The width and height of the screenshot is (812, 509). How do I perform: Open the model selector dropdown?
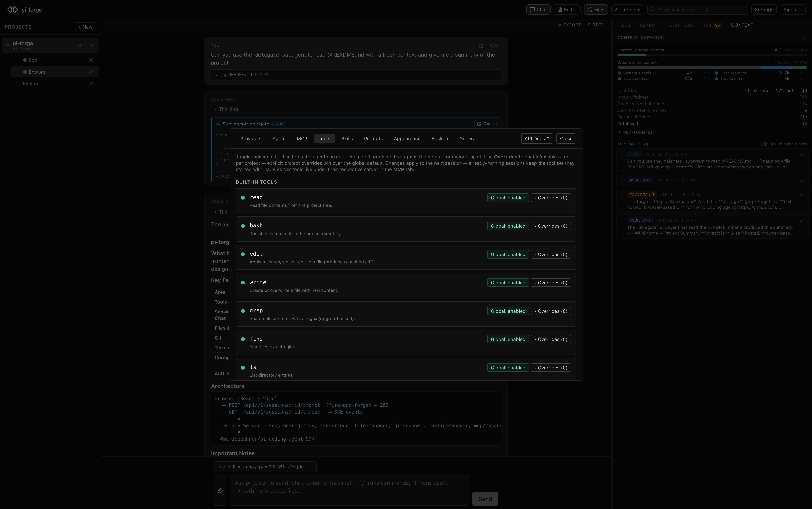[x=265, y=467]
